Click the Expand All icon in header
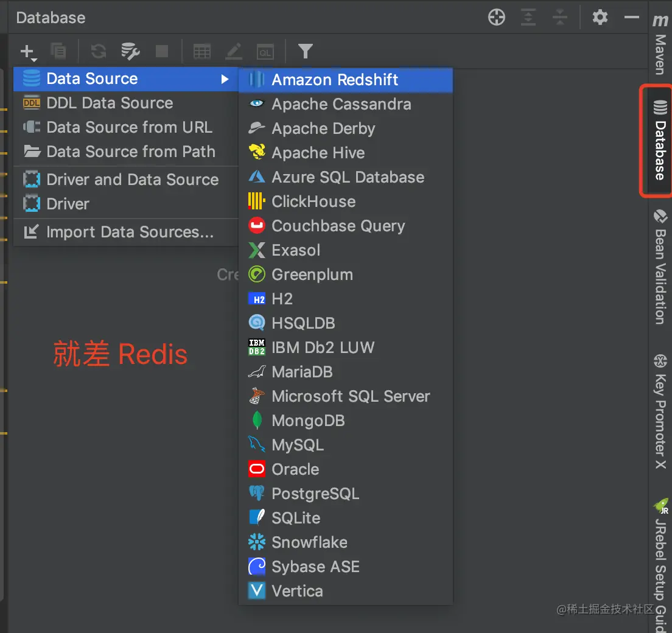 click(528, 18)
